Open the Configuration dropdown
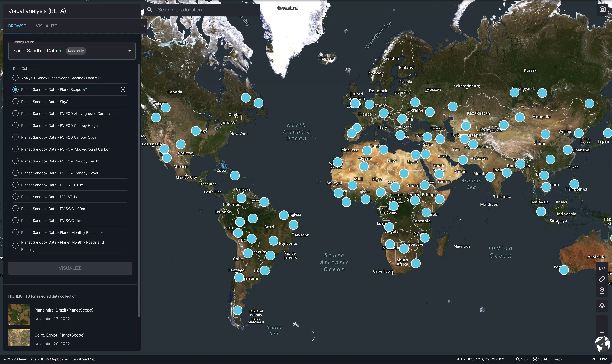 click(72, 51)
